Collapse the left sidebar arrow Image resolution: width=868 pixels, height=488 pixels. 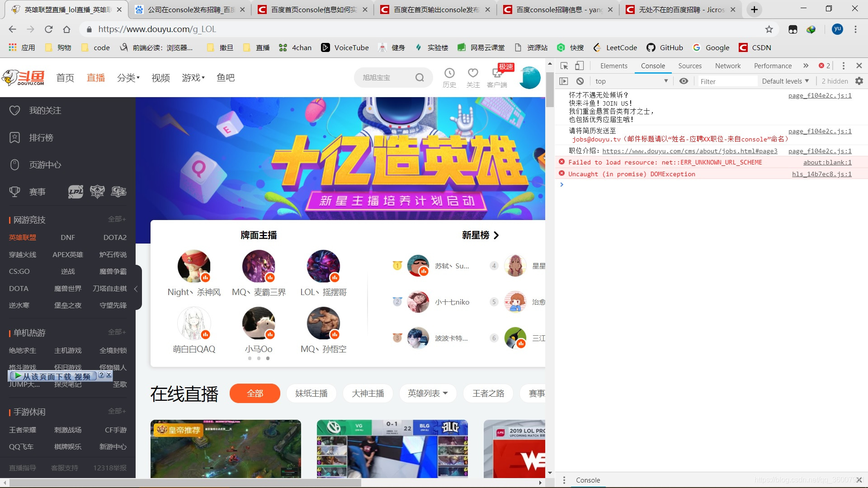point(136,288)
